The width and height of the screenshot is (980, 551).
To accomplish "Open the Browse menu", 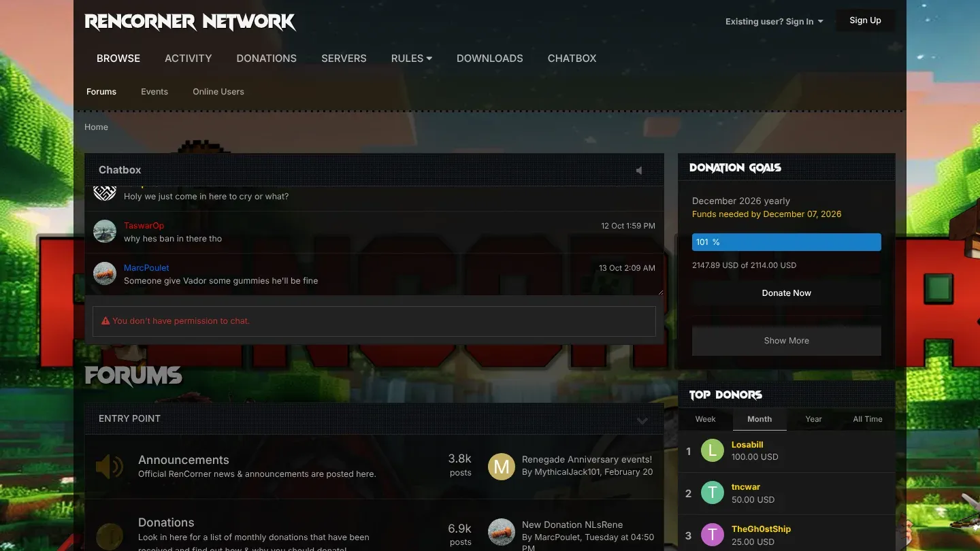I will pyautogui.click(x=118, y=59).
